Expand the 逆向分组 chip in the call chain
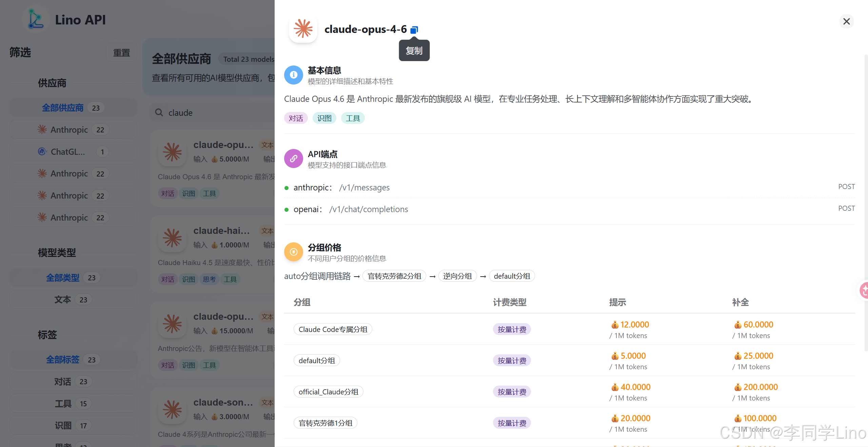The height and width of the screenshot is (447, 868). tap(457, 276)
